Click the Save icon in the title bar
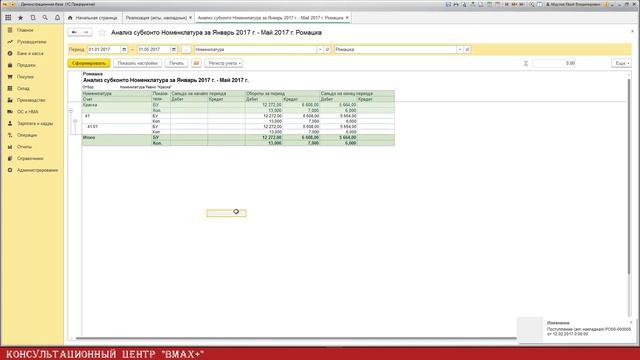 (x=448, y=4)
